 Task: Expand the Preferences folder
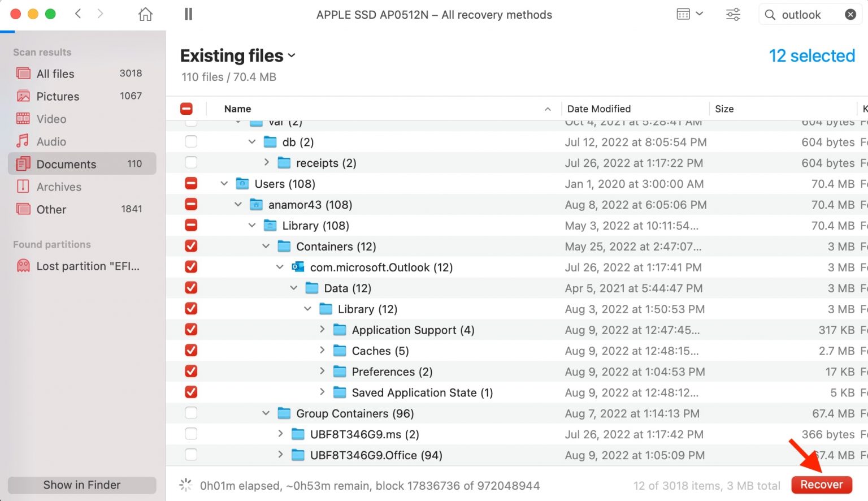pyautogui.click(x=322, y=372)
